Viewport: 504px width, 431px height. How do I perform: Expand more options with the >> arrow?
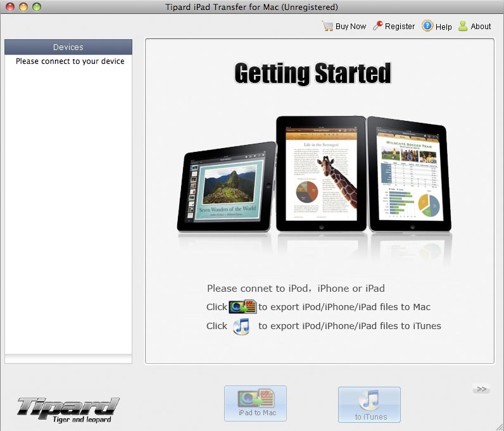point(481,389)
